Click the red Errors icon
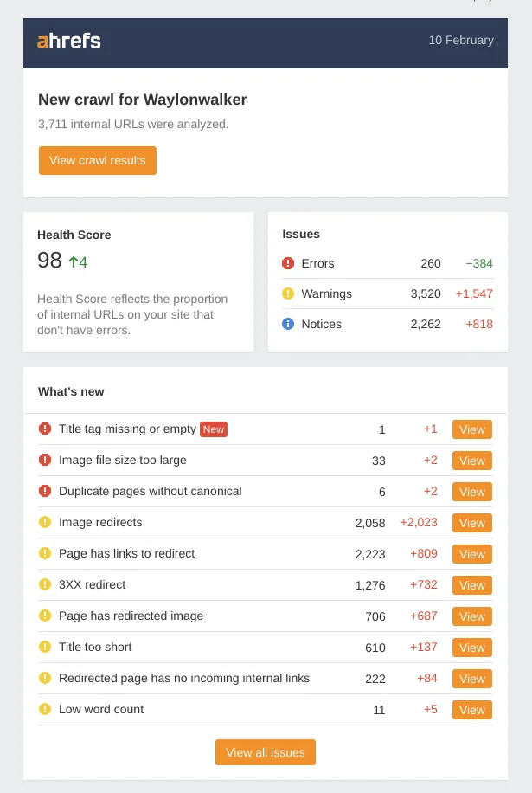Image resolution: width=532 pixels, height=793 pixels. pos(288,263)
